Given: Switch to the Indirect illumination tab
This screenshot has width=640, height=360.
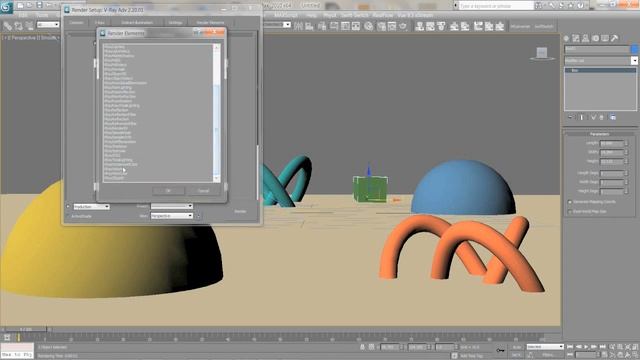Looking at the screenshot, I should pyautogui.click(x=137, y=23).
